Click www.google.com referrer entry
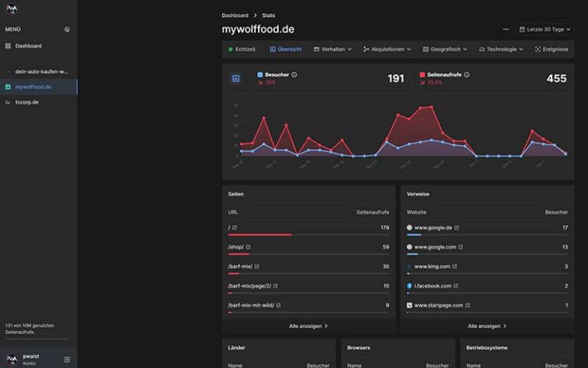 tap(436, 247)
